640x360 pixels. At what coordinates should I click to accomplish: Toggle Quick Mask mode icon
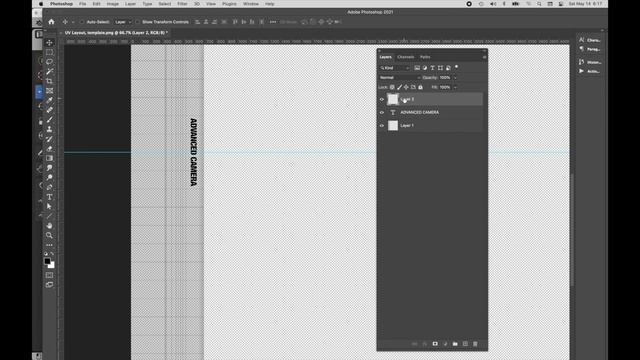point(49,275)
